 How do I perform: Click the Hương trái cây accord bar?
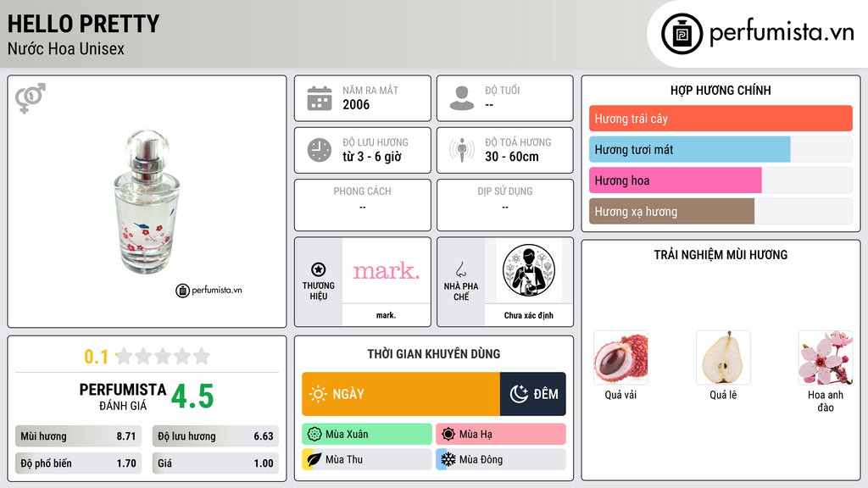click(x=721, y=119)
